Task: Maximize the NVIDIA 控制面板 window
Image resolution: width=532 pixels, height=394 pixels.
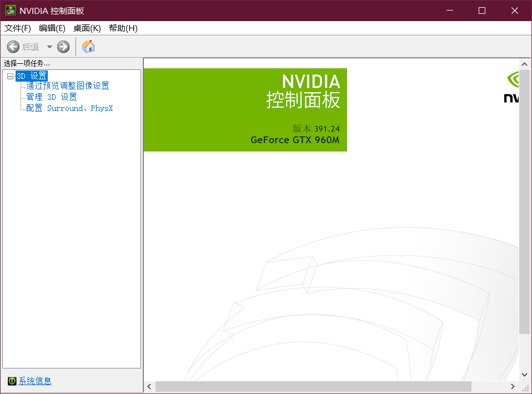Action: click(x=482, y=11)
